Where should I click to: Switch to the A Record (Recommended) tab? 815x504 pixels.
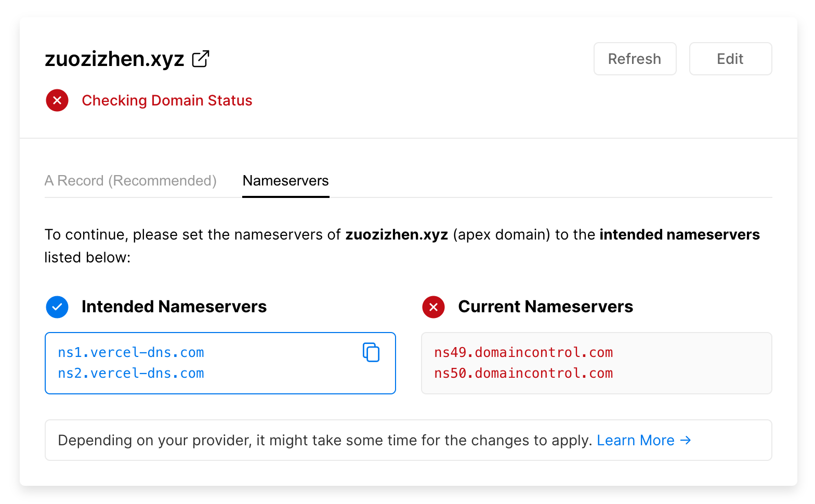click(130, 181)
